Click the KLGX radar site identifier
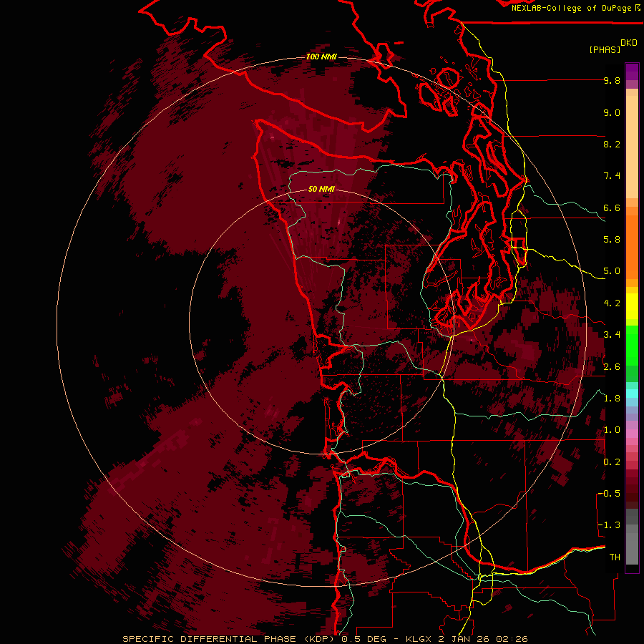644x644 pixels. pyautogui.click(x=419, y=639)
